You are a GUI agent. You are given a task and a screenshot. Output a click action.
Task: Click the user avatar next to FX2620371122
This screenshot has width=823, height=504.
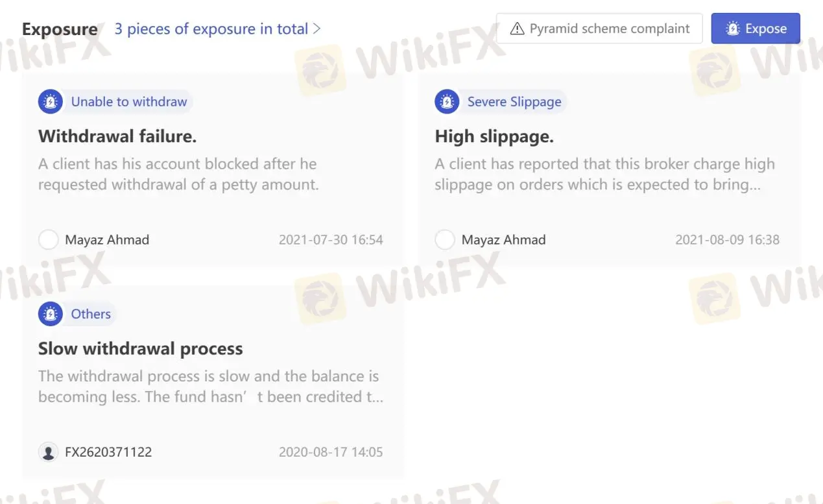(48, 451)
